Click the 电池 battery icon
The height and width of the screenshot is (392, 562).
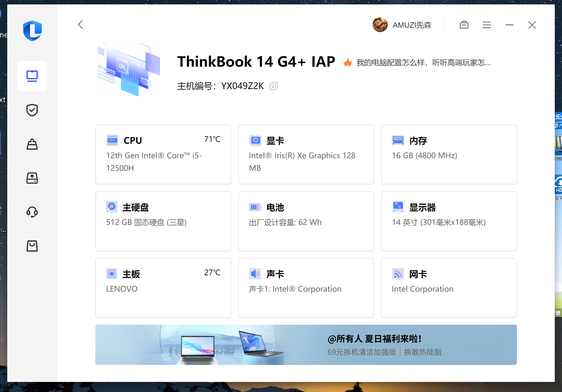(255, 207)
